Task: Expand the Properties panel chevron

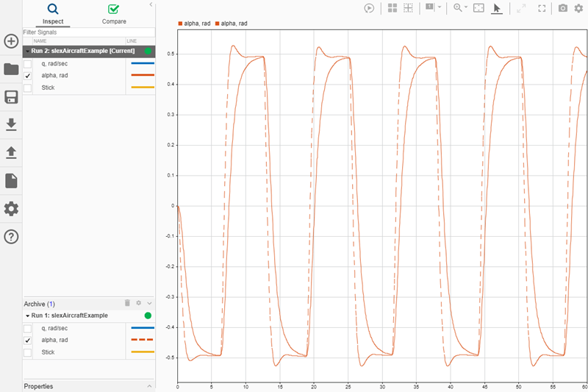Action: pos(149,386)
